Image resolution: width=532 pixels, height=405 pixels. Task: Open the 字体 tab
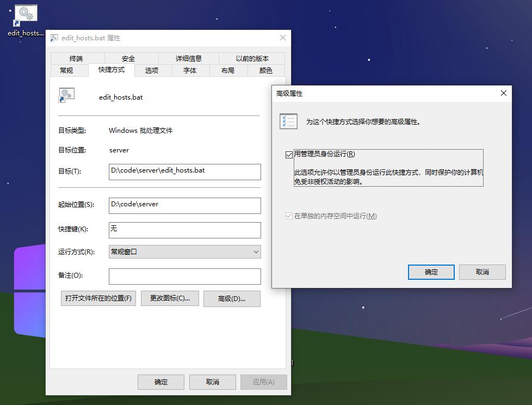[x=190, y=70]
